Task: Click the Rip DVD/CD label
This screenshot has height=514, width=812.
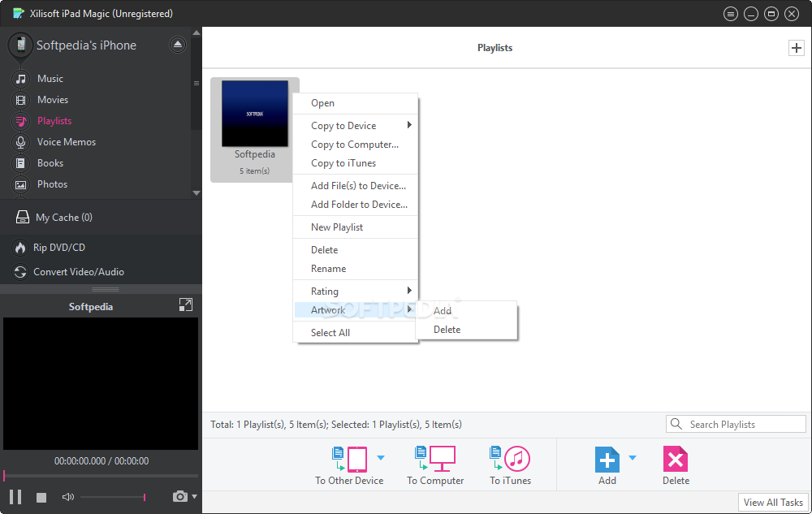Action: coord(59,248)
